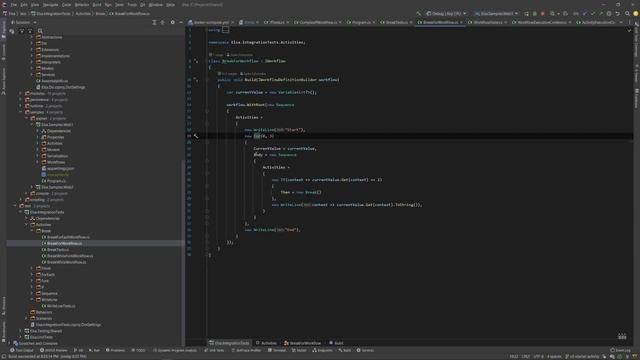Select WriteLineTests.cs in the tree

[x=61, y=306]
